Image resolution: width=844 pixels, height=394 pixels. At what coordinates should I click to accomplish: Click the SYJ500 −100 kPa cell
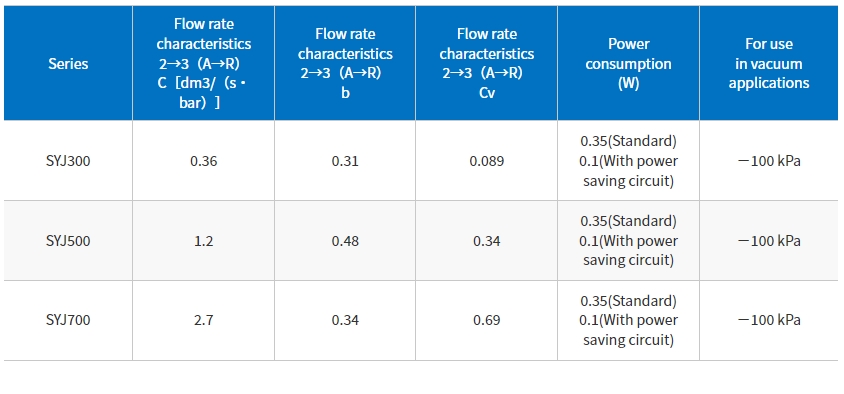pos(769,241)
